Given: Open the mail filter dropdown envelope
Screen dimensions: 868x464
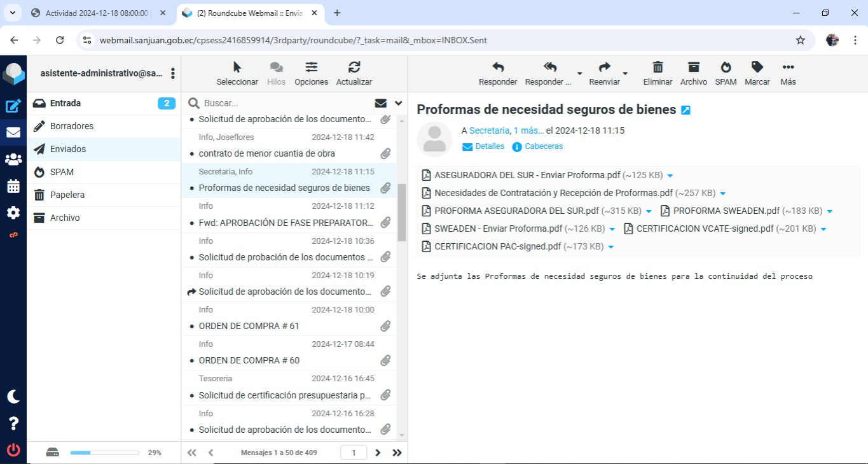Looking at the screenshot, I should point(381,103).
